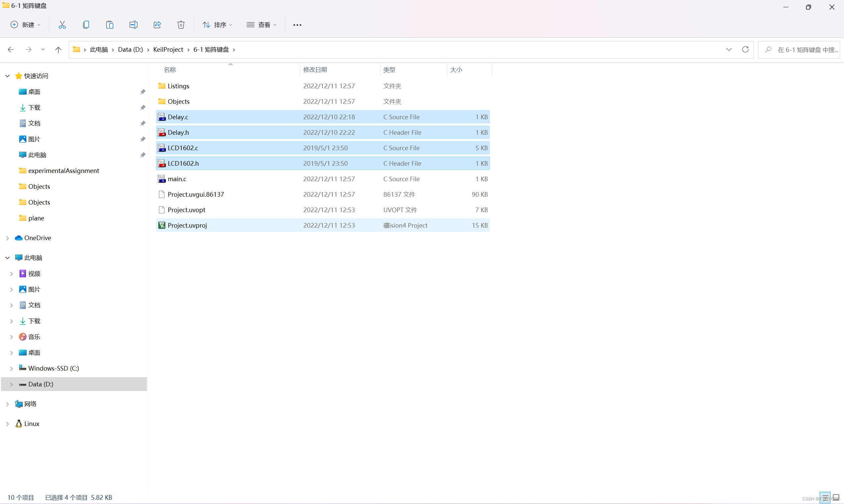Viewport: 844px width, 504px height.
Task: Click the Project.uvproj Keil icon
Action: coord(162,225)
